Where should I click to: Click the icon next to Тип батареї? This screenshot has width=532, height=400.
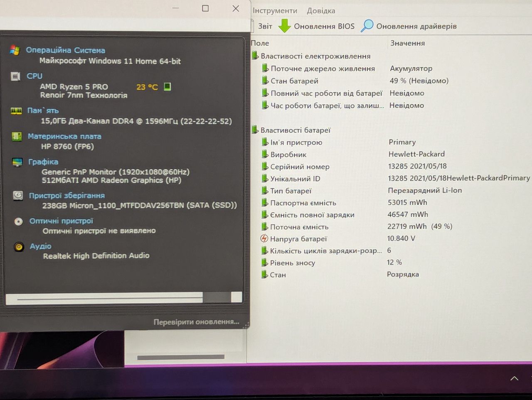pyautogui.click(x=265, y=190)
